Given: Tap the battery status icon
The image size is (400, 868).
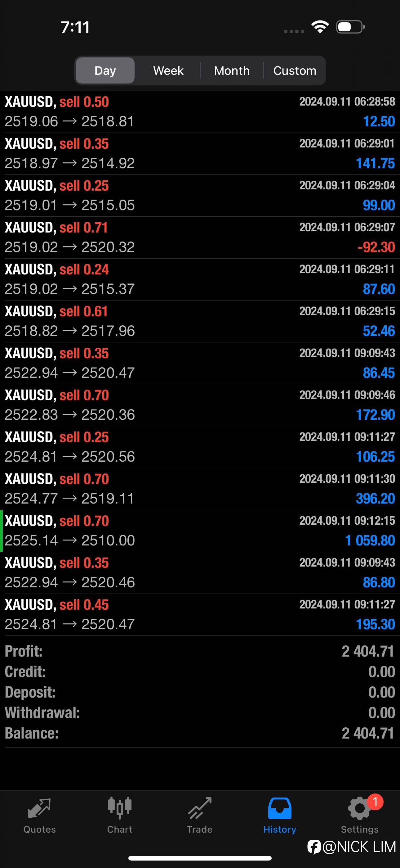Looking at the screenshot, I should [350, 27].
